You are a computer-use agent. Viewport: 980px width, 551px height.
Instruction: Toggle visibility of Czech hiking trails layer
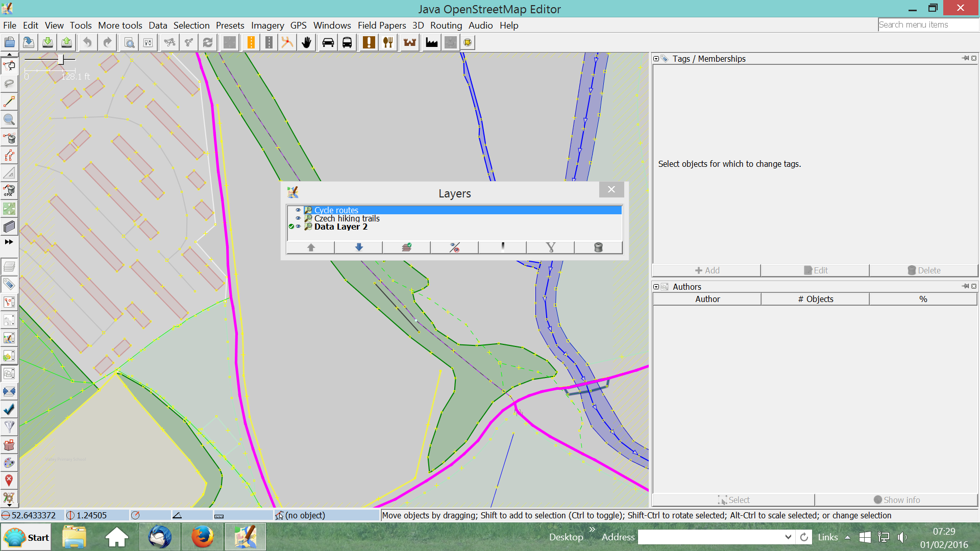tap(298, 218)
